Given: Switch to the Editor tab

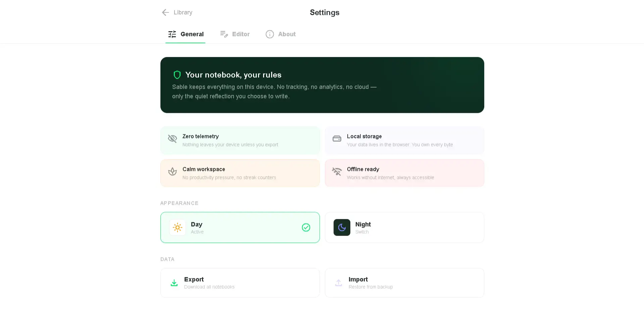Looking at the screenshot, I should pos(235,34).
